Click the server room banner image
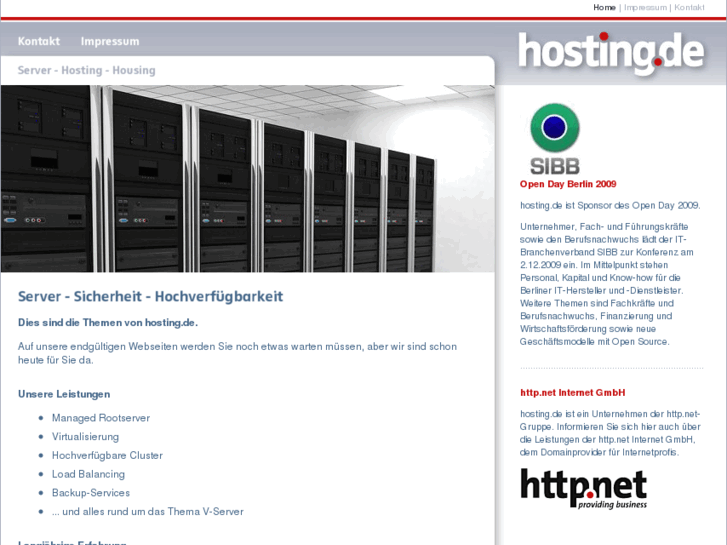 point(248,178)
